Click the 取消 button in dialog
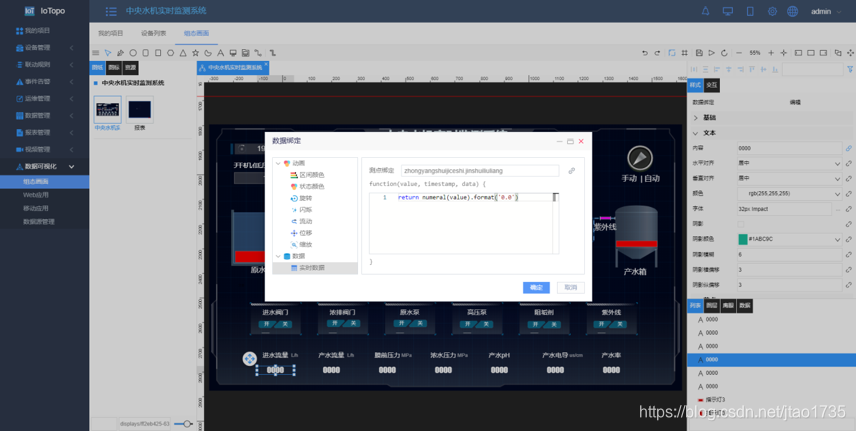This screenshot has height=431, width=856. tap(570, 288)
